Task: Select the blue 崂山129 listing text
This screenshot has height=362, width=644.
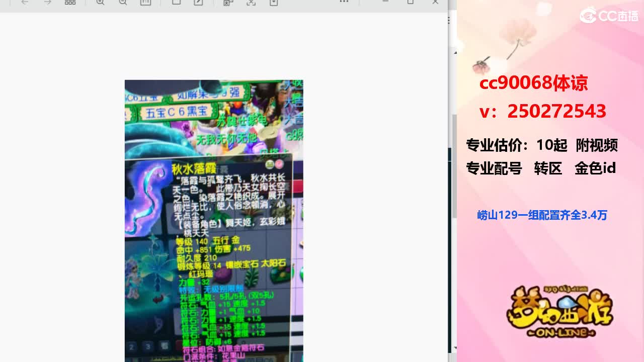Action: tap(542, 215)
